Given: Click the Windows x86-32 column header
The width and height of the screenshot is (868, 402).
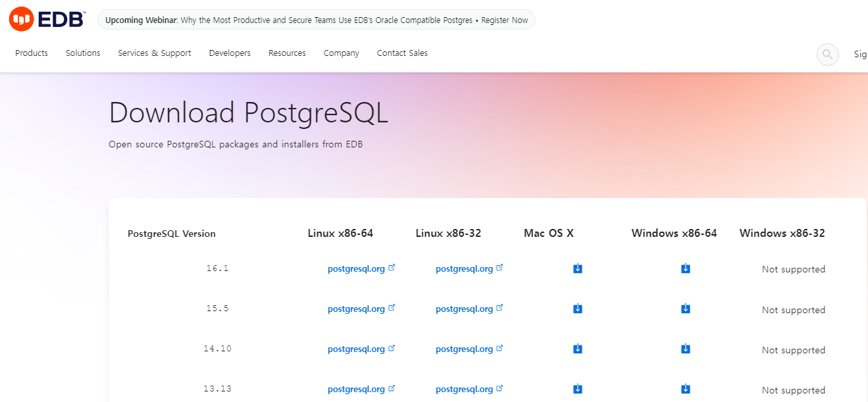Looking at the screenshot, I should 782,233.
